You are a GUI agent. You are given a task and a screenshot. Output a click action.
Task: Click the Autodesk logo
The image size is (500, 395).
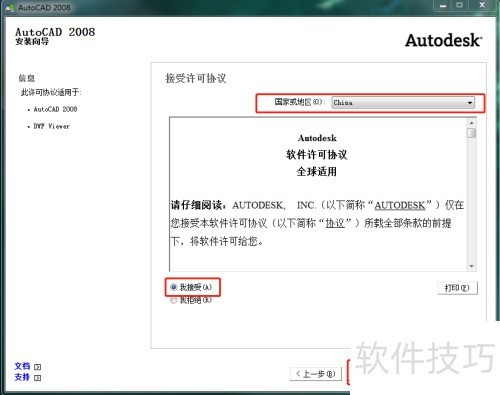click(x=444, y=41)
